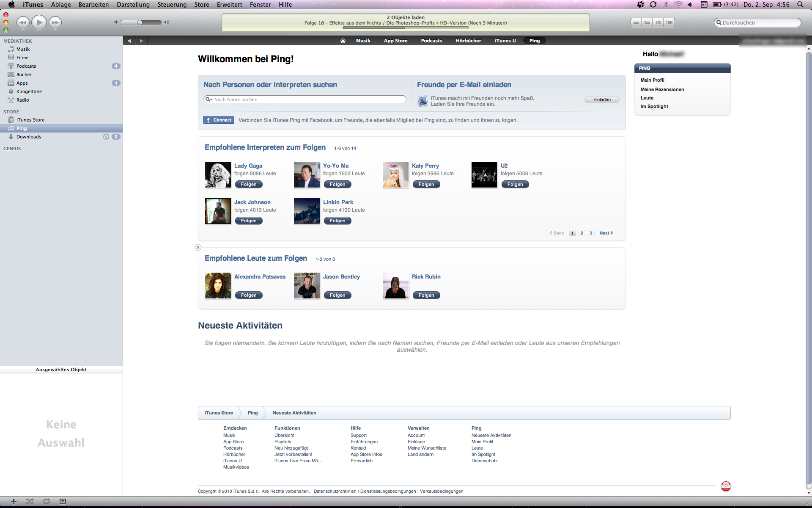The width and height of the screenshot is (812, 508).
Task: Go back with store back arrow
Action: [x=129, y=41]
